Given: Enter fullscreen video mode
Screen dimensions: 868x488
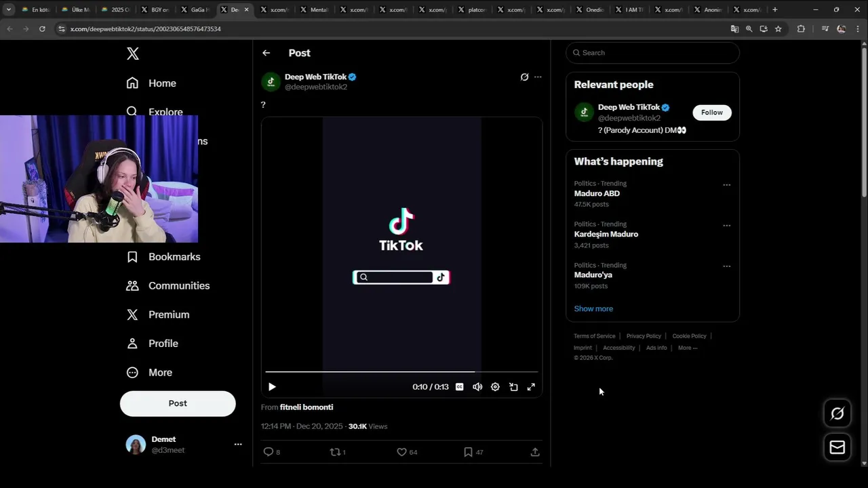Looking at the screenshot, I should tap(531, 387).
